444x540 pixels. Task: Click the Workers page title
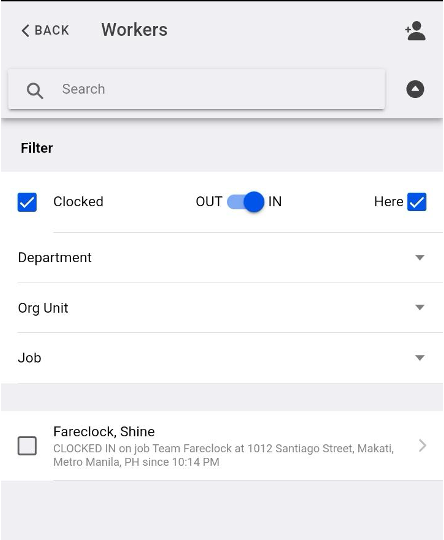[x=134, y=30]
